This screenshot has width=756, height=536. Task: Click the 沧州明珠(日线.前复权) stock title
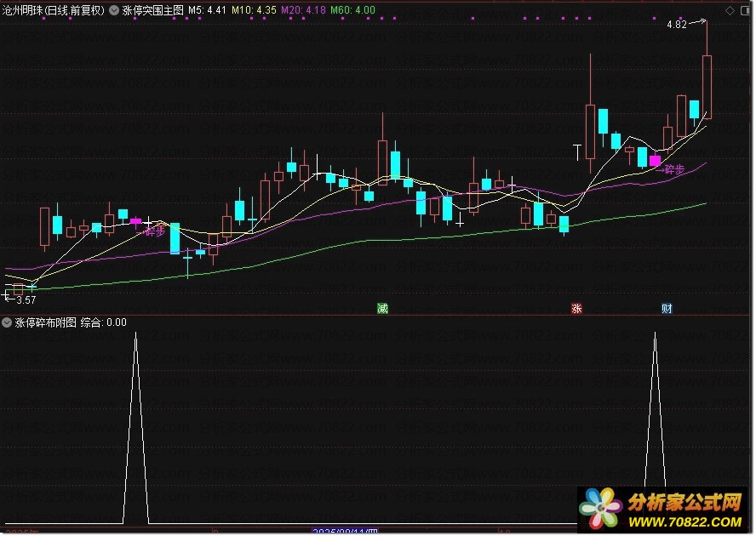(54, 11)
